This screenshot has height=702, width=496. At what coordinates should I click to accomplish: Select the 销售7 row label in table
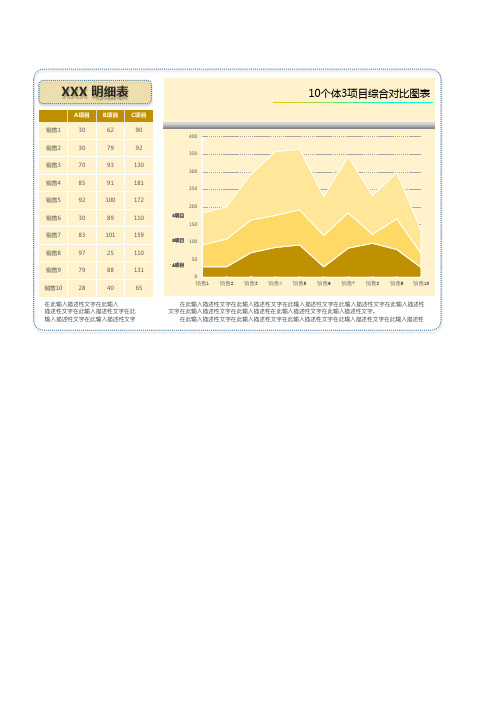click(53, 235)
